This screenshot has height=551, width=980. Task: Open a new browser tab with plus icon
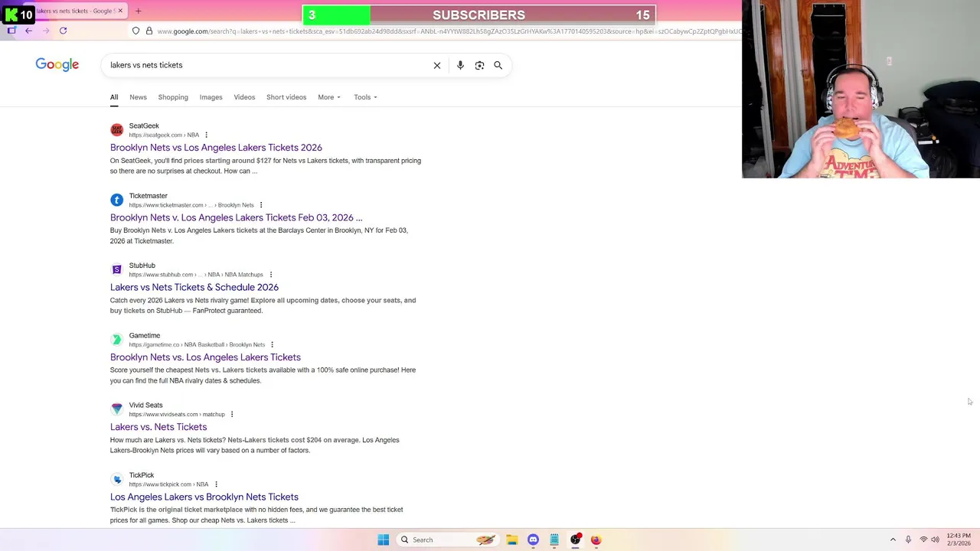pos(139,11)
